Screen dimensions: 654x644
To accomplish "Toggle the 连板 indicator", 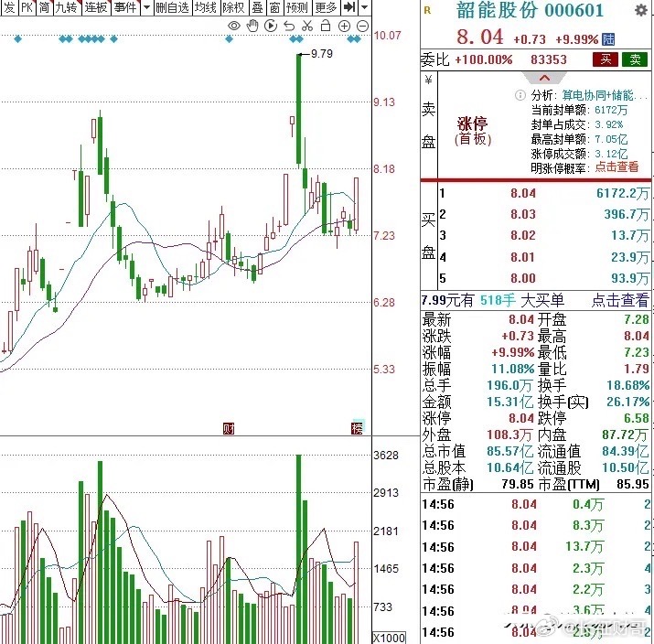I will tap(96, 7).
